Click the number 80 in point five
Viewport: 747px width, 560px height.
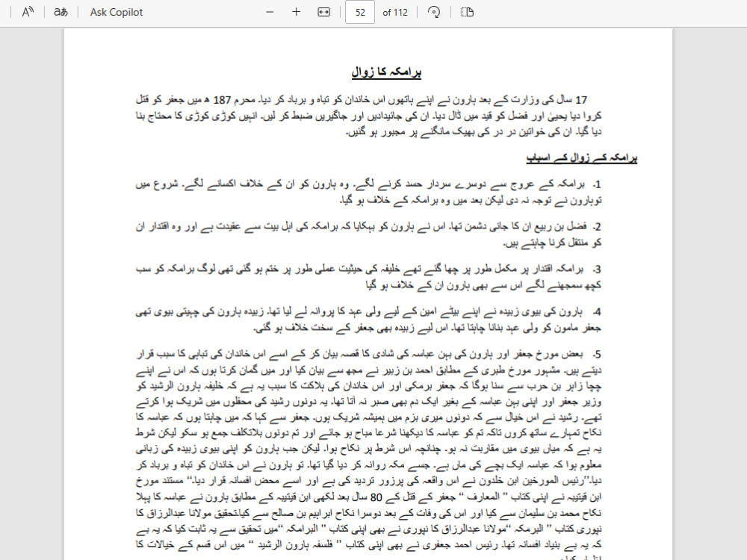(x=376, y=497)
